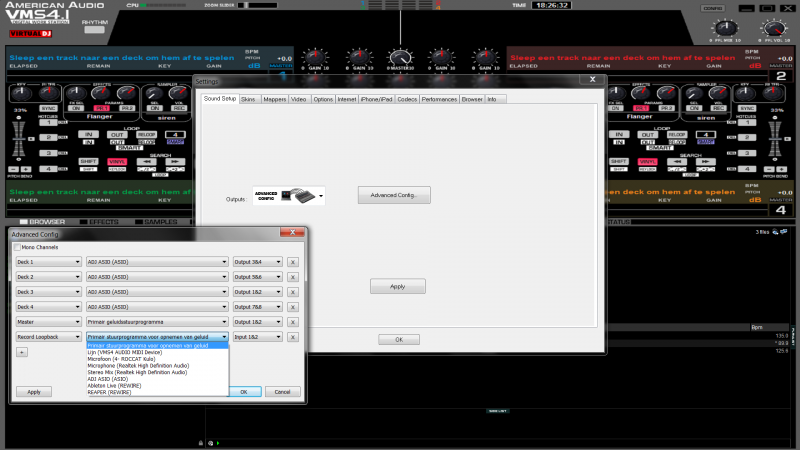Open the Mappers tab in Settings
This screenshot has width=800, height=450.
point(274,99)
